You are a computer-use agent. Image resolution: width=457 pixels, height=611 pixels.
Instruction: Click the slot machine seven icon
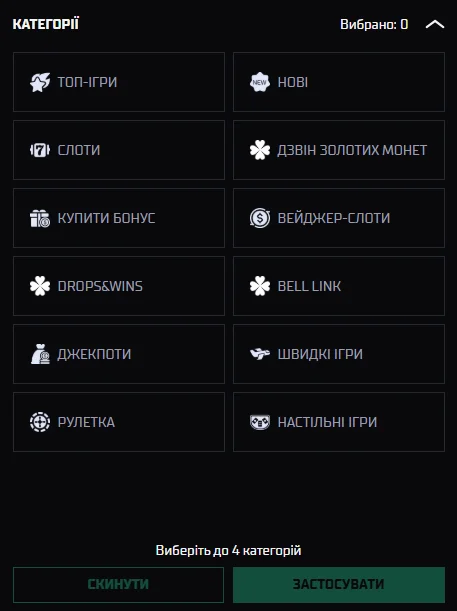coord(40,150)
